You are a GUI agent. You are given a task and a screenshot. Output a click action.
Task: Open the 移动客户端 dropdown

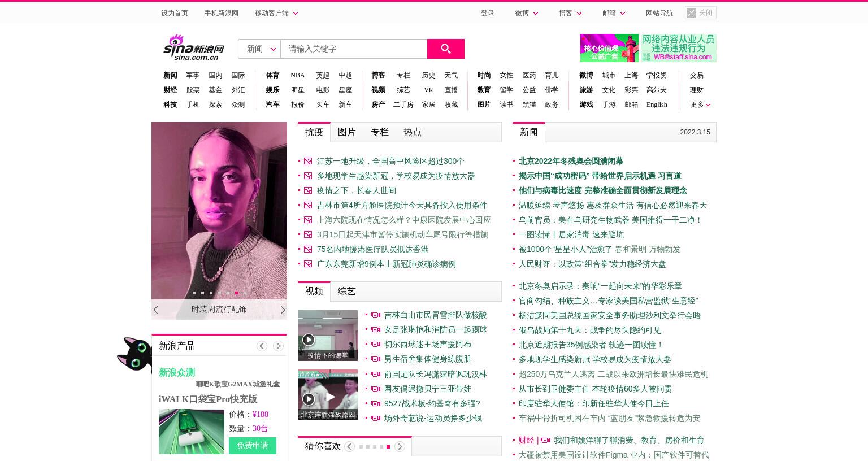click(x=276, y=13)
